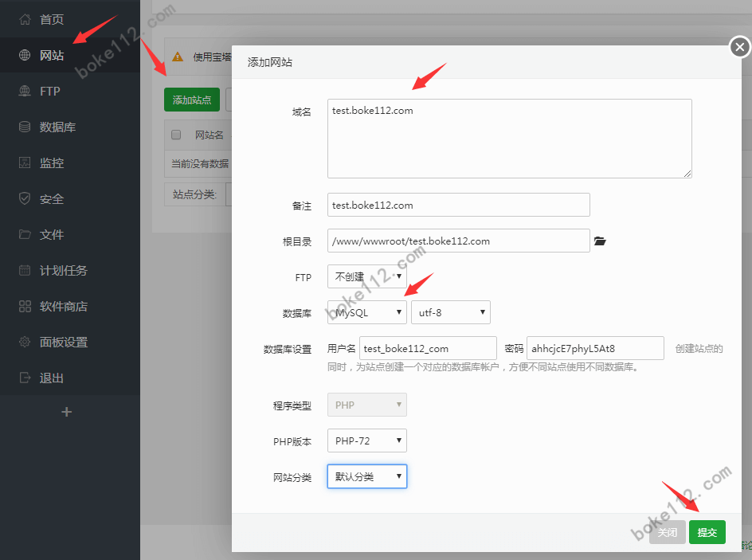Click the gear icon beside 面板设置
Screen dimensions: 752x560
click(x=25, y=342)
